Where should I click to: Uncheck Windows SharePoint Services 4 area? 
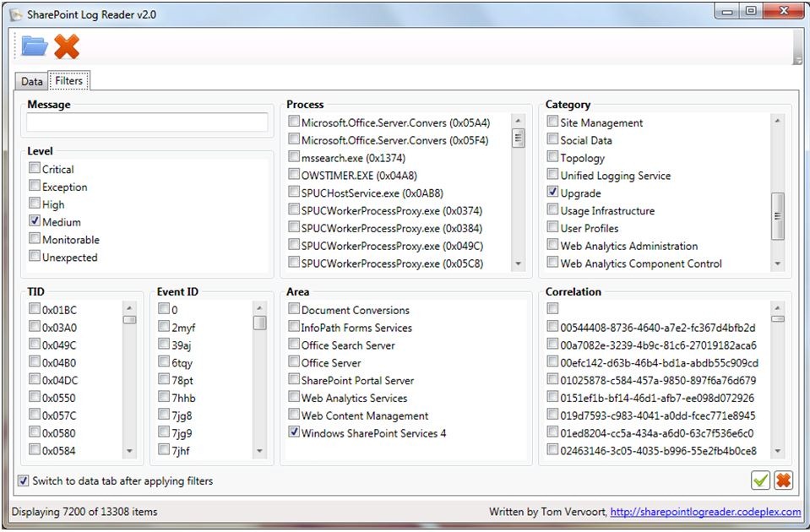[294, 432]
